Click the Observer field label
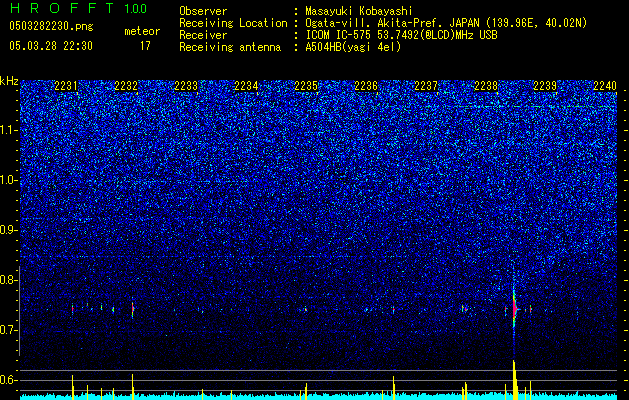Viewport: 629px width, 400px height. (x=203, y=11)
